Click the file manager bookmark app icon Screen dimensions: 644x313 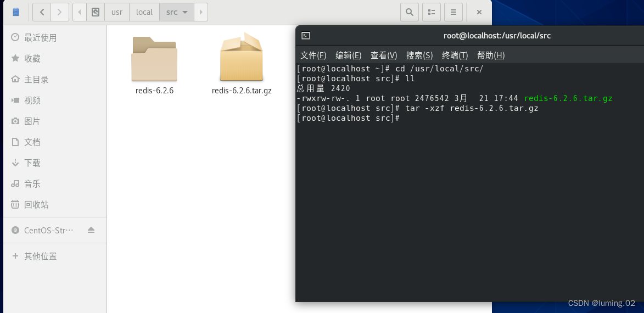tap(15, 12)
